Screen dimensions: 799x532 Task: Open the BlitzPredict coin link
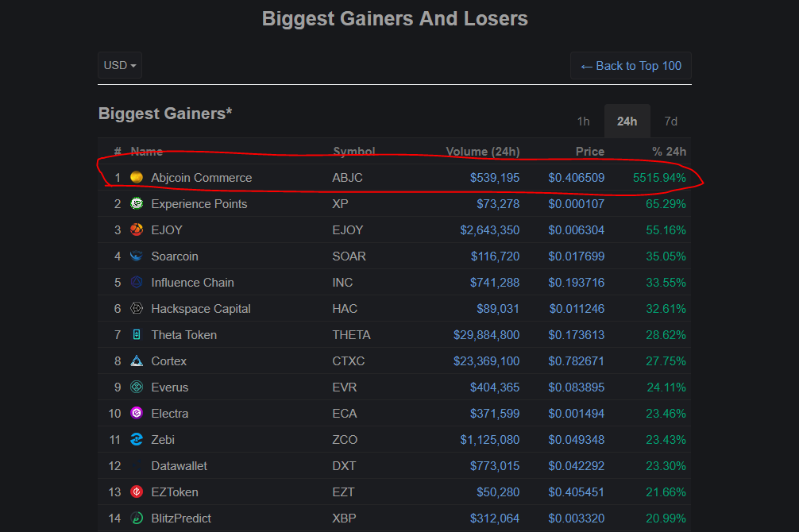[181, 519]
